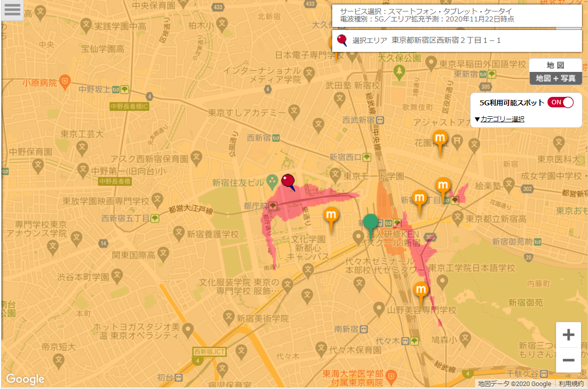This screenshot has width=588, height=389.
Task: Click the 新宿御苑前 station icon
Action: click(x=538, y=242)
